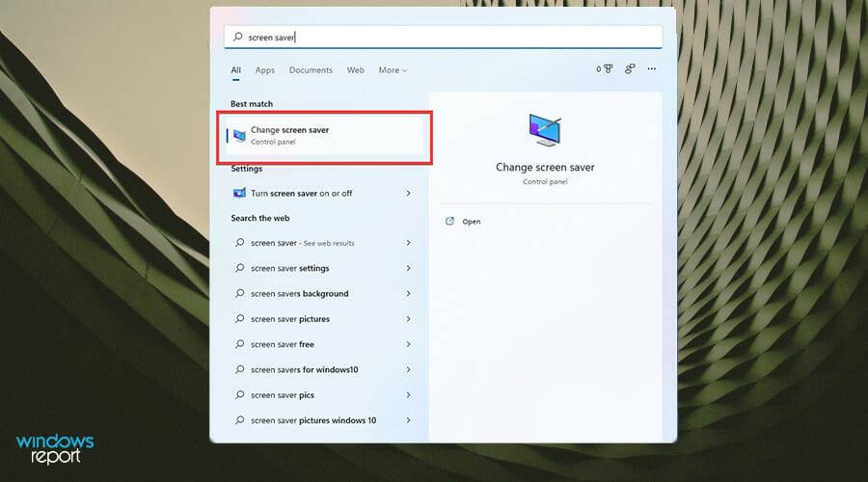The height and width of the screenshot is (482, 868).
Task: Click search icon beside screen savers for windows10
Action: pyautogui.click(x=240, y=369)
